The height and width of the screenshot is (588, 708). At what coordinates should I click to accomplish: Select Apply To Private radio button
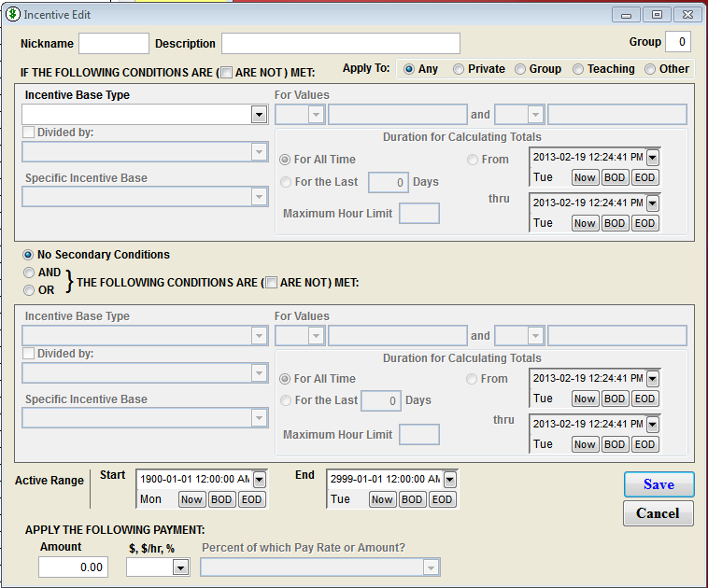[x=459, y=69]
